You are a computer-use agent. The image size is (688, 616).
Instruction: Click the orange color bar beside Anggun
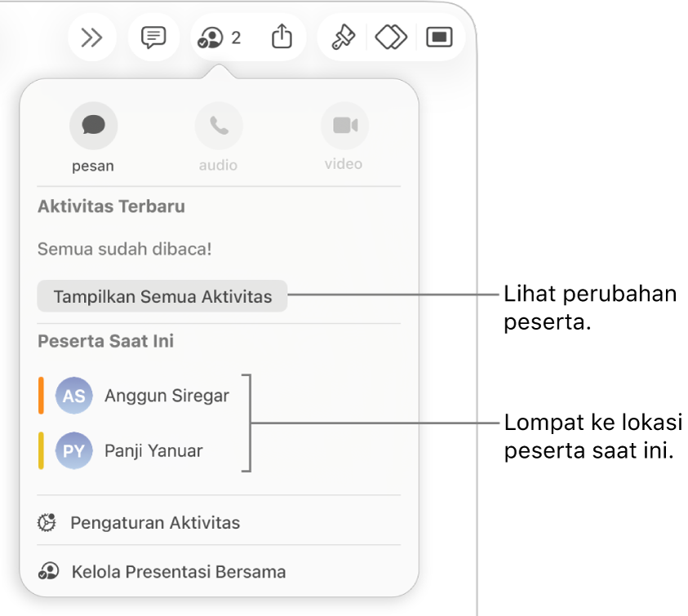pos(42,396)
